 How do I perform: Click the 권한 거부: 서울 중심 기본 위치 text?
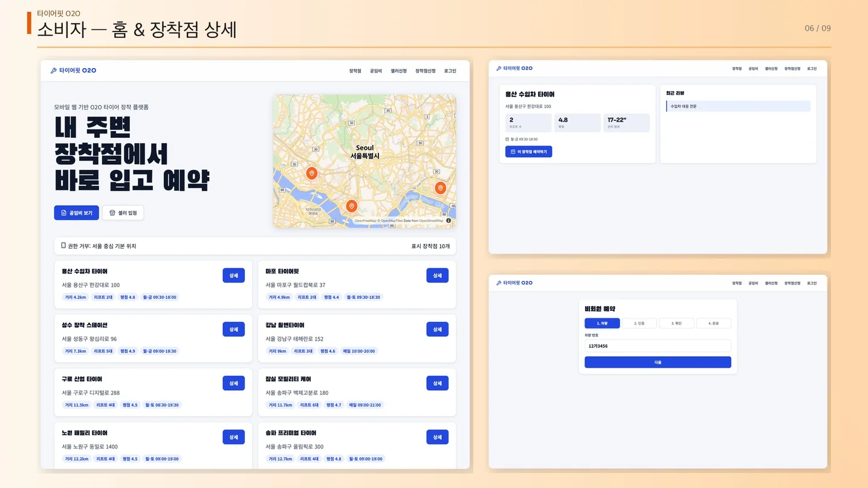click(x=102, y=246)
